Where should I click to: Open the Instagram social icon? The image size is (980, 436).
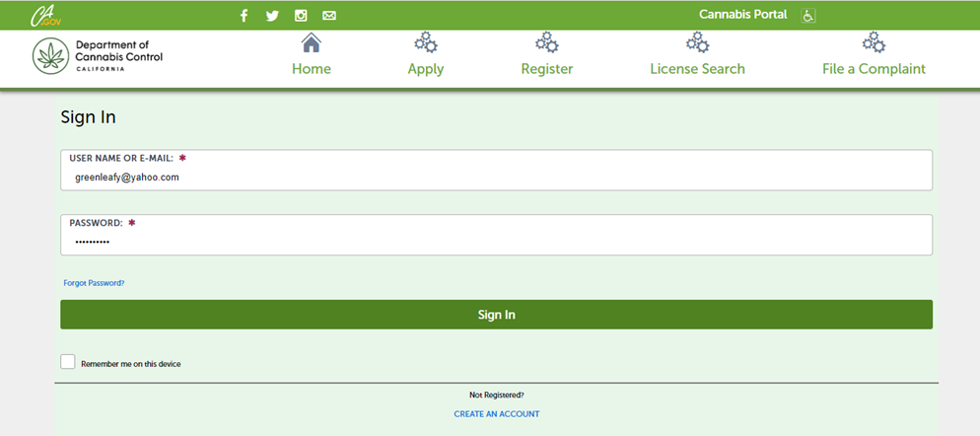(301, 16)
